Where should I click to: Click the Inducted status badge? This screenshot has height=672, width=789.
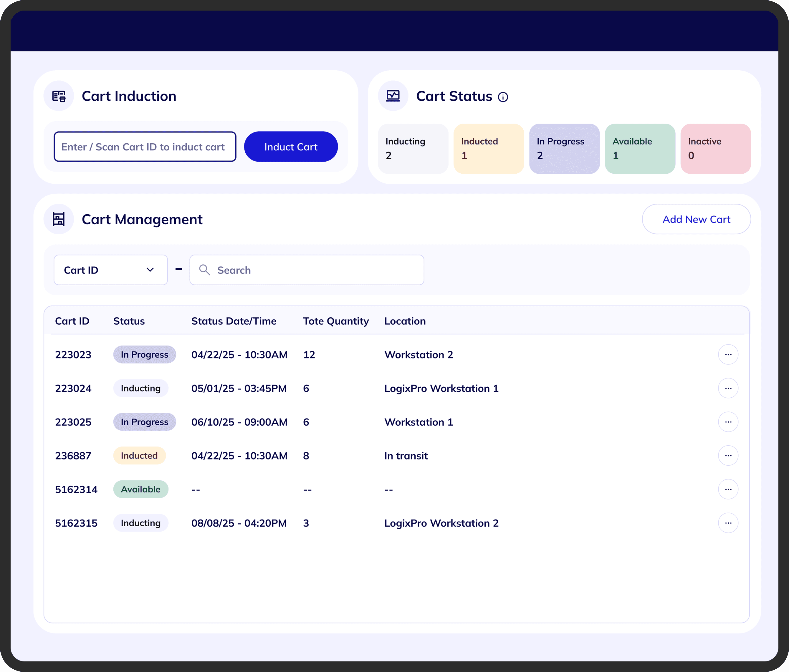click(x=139, y=455)
